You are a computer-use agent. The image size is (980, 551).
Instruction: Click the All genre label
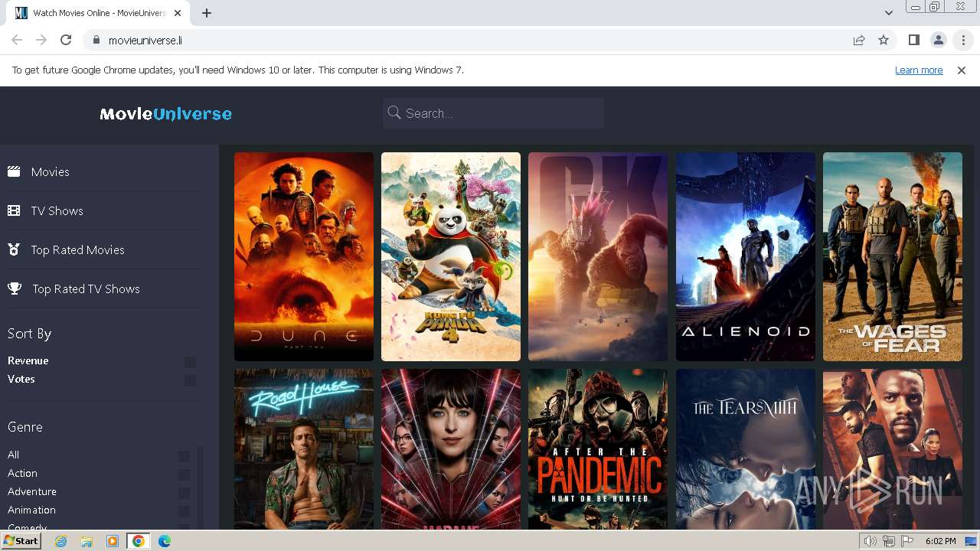(x=13, y=455)
